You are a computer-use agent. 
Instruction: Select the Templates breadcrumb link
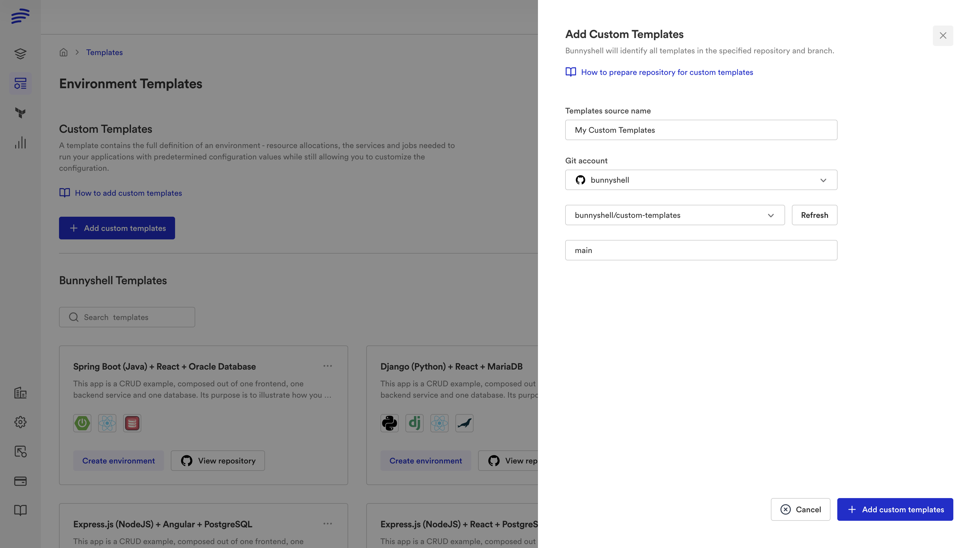(x=104, y=52)
